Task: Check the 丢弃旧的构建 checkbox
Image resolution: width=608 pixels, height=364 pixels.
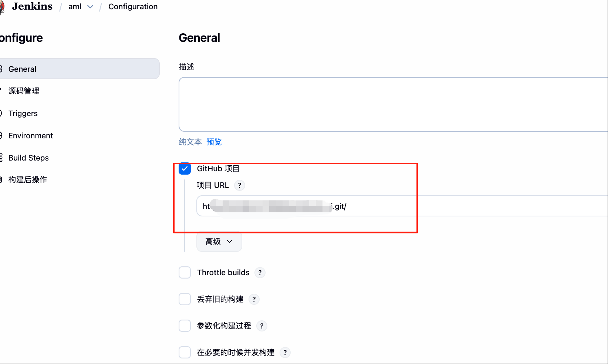Action: pos(185,299)
